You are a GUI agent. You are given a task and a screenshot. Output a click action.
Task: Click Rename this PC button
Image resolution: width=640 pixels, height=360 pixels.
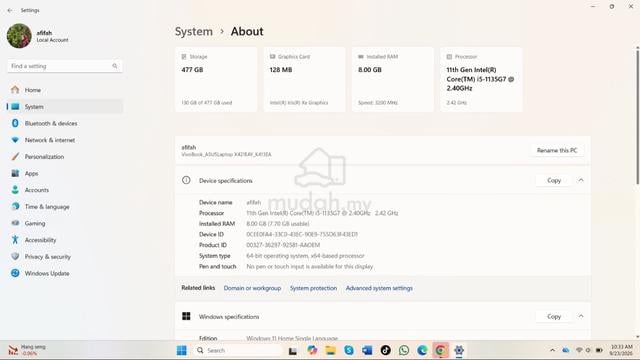tap(557, 150)
